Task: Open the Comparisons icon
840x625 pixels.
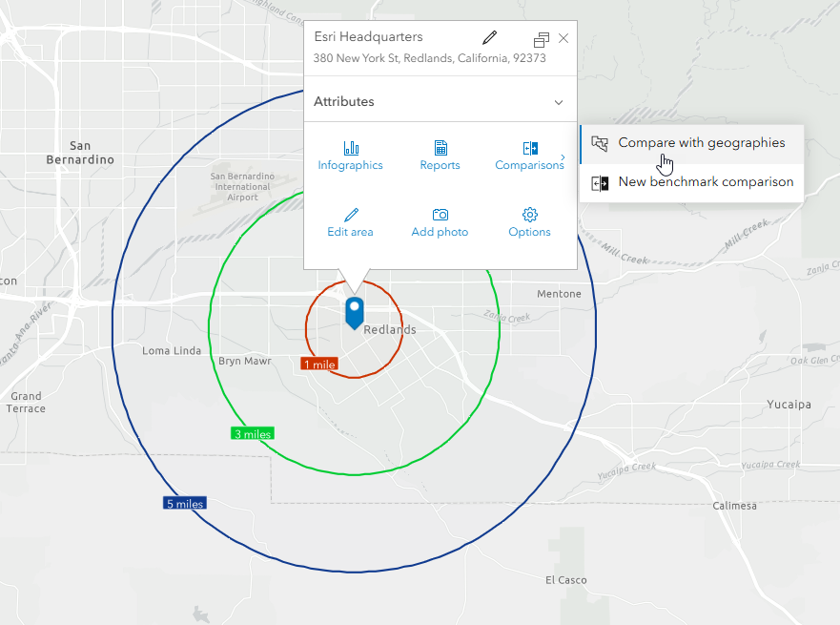Action: 530,148
